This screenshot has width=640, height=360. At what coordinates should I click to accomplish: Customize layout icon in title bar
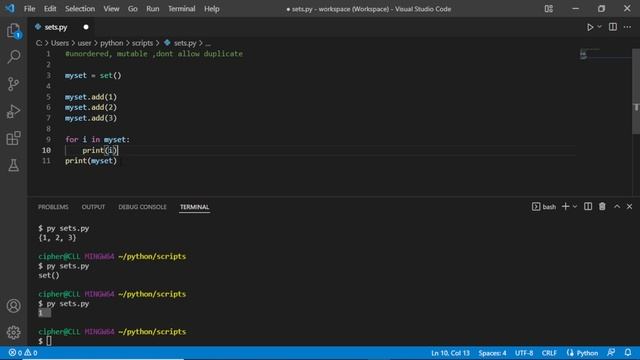(x=549, y=9)
